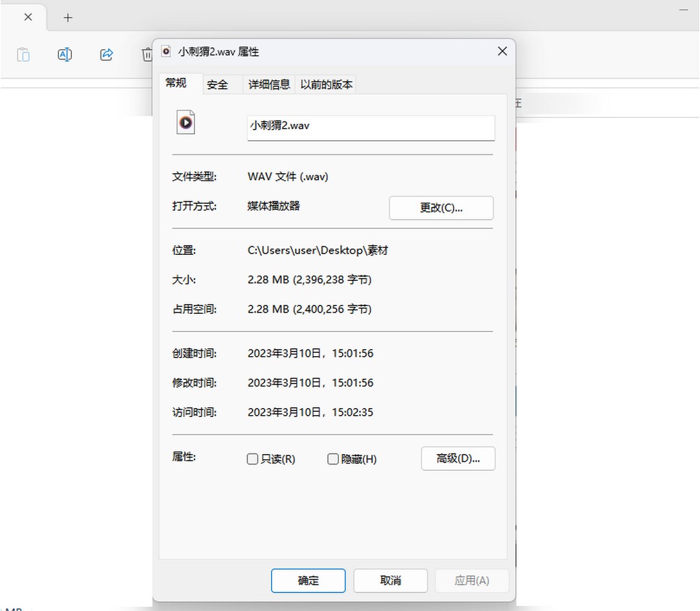Click the Delete trash icon
Screen dimensions: 700x611
147,54
